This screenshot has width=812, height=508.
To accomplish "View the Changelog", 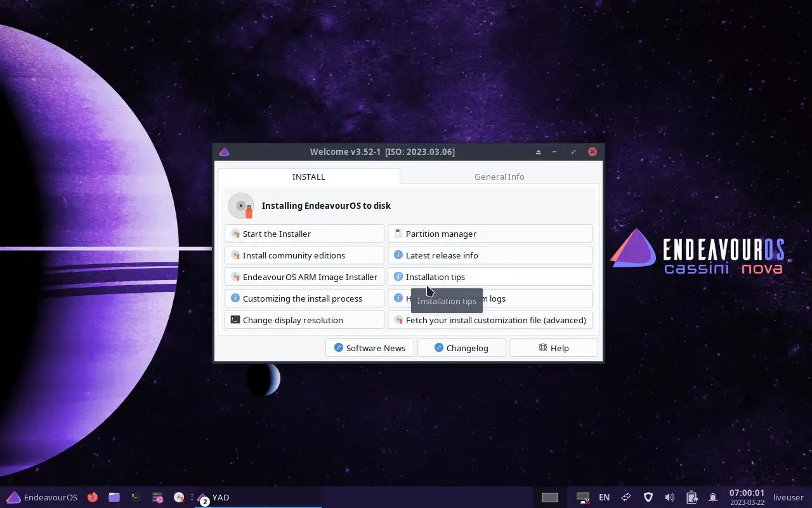I will click(462, 348).
